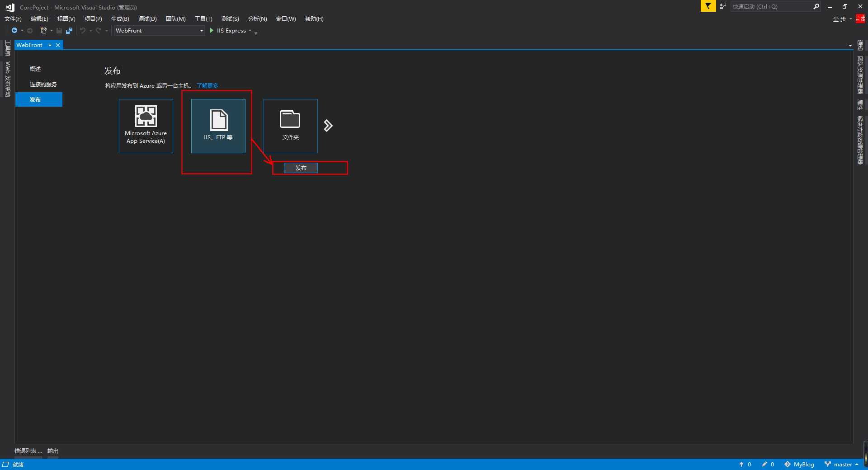
Task: Open the 通知 notifications side tab
Action: coord(860,46)
